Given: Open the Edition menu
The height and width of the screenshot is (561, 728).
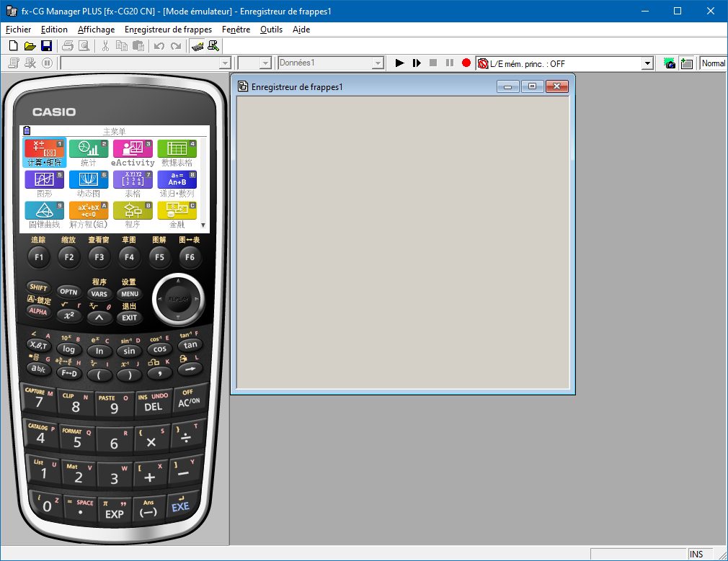Looking at the screenshot, I should [54, 30].
